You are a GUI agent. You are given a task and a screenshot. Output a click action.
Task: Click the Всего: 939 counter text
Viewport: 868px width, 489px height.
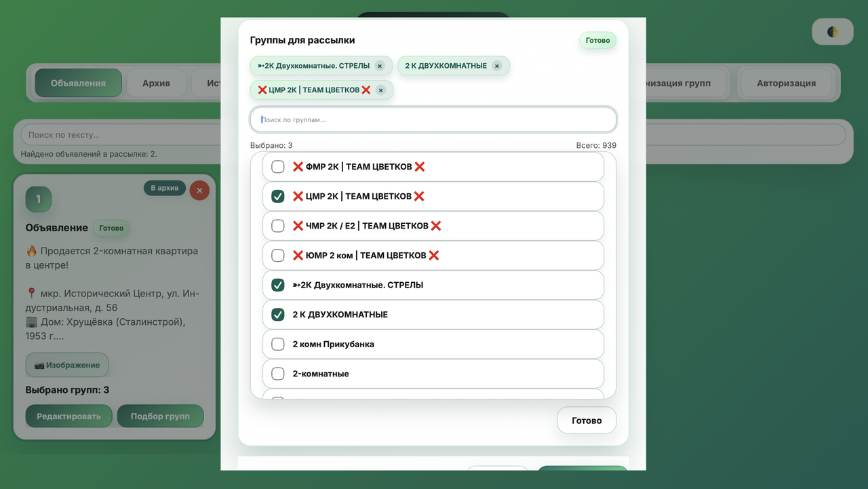pos(595,145)
